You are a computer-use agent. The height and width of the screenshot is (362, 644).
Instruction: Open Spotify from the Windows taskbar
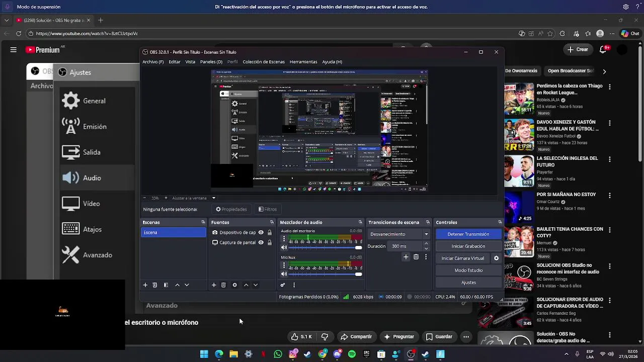point(352,354)
